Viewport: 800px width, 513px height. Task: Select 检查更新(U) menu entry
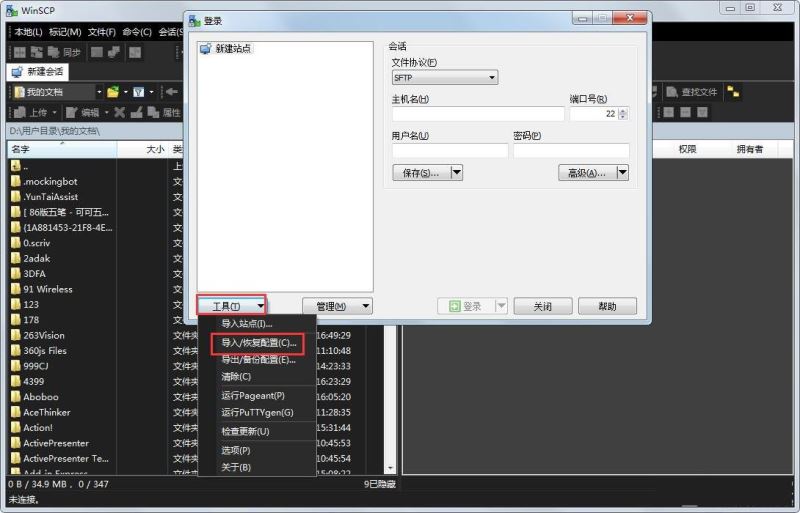click(245, 431)
